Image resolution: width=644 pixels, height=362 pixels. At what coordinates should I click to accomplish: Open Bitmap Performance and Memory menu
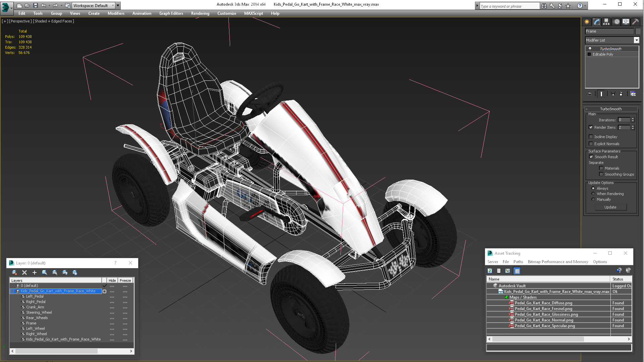click(558, 262)
